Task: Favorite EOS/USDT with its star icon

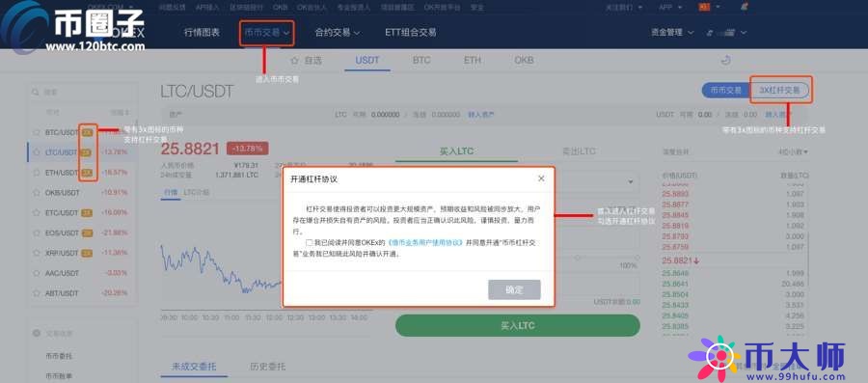Action: (37, 233)
